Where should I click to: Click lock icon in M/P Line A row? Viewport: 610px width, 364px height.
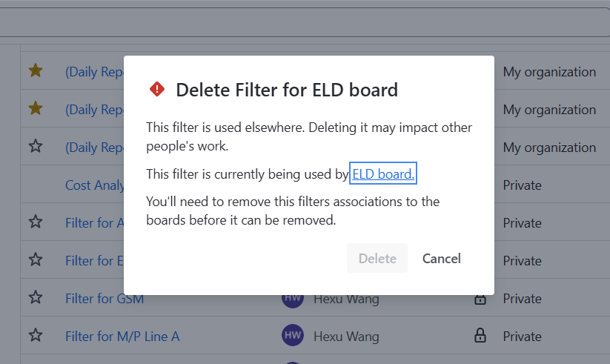[480, 336]
